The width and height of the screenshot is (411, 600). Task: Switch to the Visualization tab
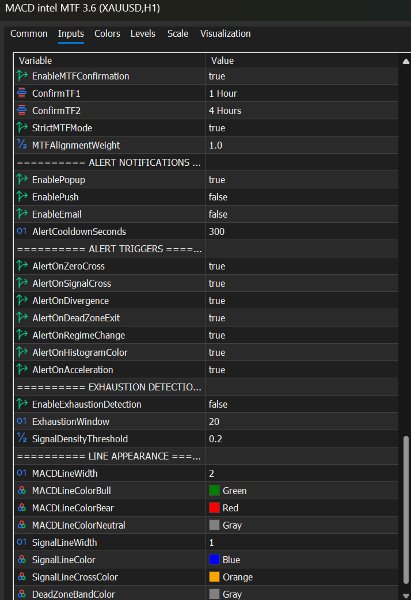(225, 34)
